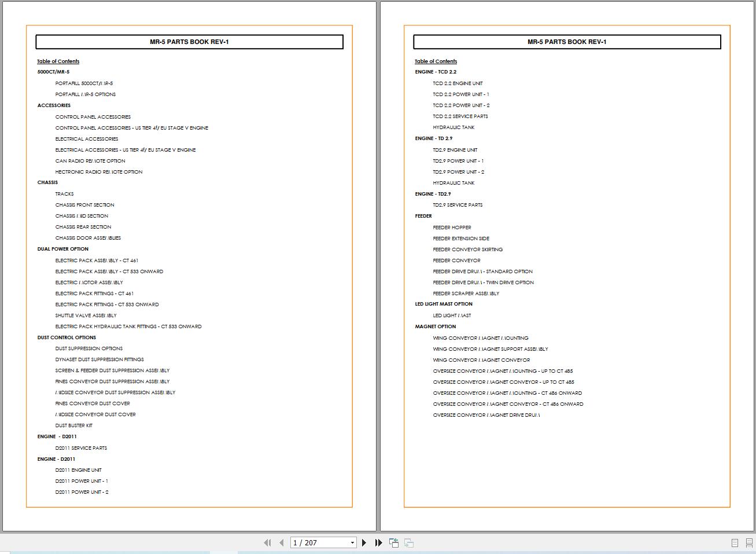Click WING CONVEYOR MAGNET SUPPORT ASSEMBLY entry

click(x=491, y=349)
